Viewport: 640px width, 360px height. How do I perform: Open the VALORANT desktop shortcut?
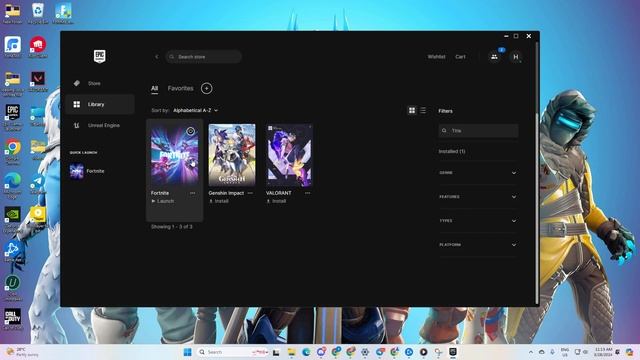coord(38,81)
